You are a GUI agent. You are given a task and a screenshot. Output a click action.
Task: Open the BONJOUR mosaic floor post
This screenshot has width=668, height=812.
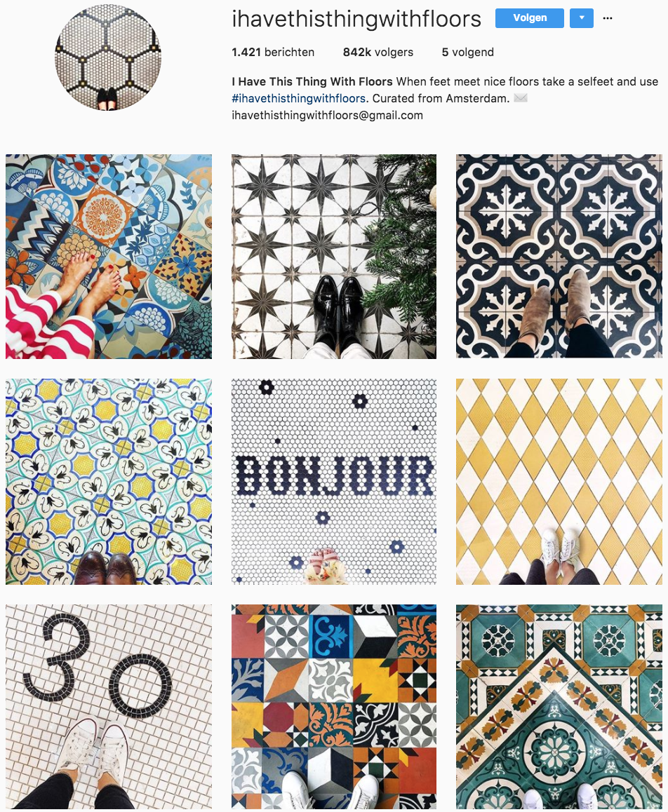coord(334,482)
